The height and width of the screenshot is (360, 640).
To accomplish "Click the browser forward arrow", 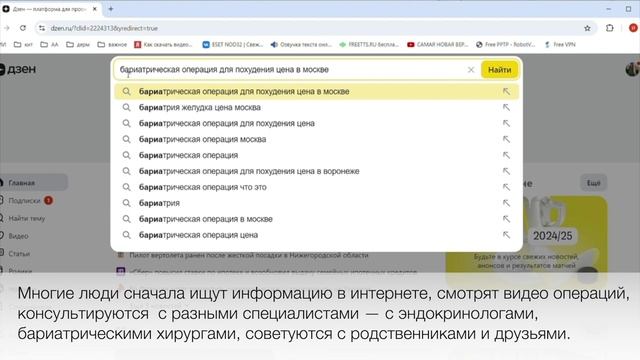I will click(x=7, y=28).
